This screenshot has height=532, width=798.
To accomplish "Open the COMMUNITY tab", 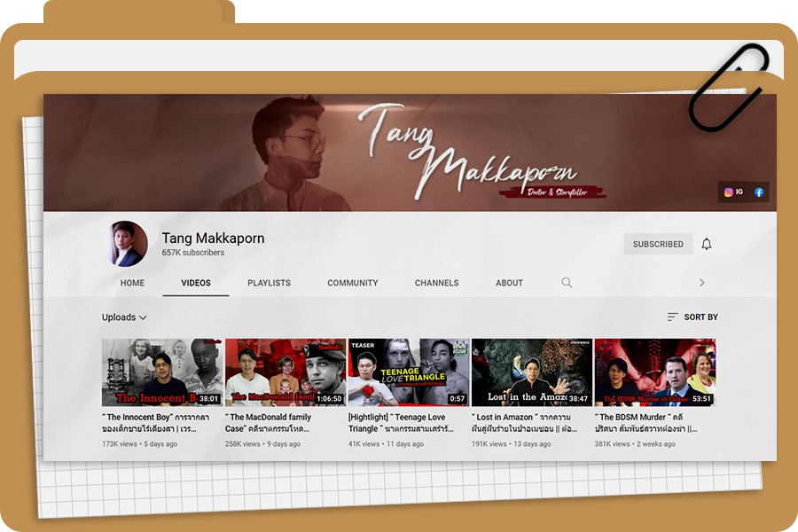I will 352,283.
